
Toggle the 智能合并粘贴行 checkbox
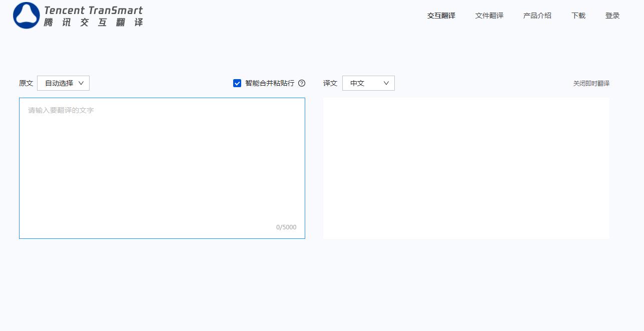pyautogui.click(x=237, y=83)
